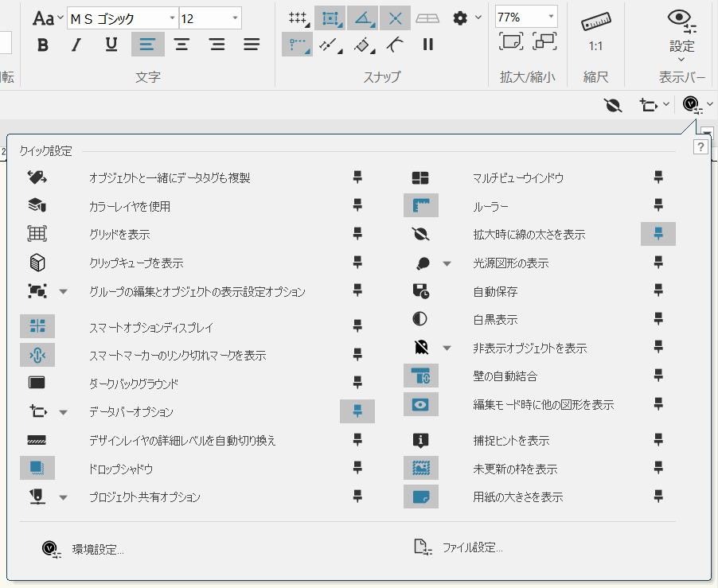Image resolution: width=718 pixels, height=588 pixels.
Task: Open the font name MS Gothic dropdown
Action: (x=172, y=18)
